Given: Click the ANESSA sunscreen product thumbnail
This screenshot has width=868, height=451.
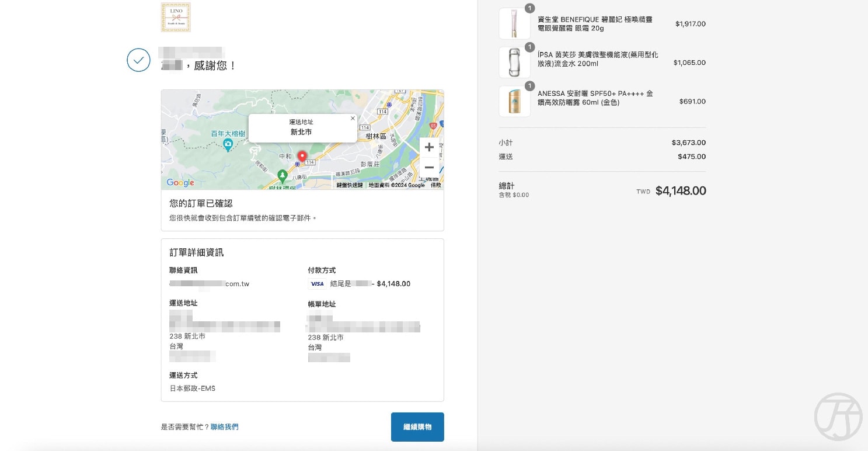Looking at the screenshot, I should pyautogui.click(x=515, y=102).
